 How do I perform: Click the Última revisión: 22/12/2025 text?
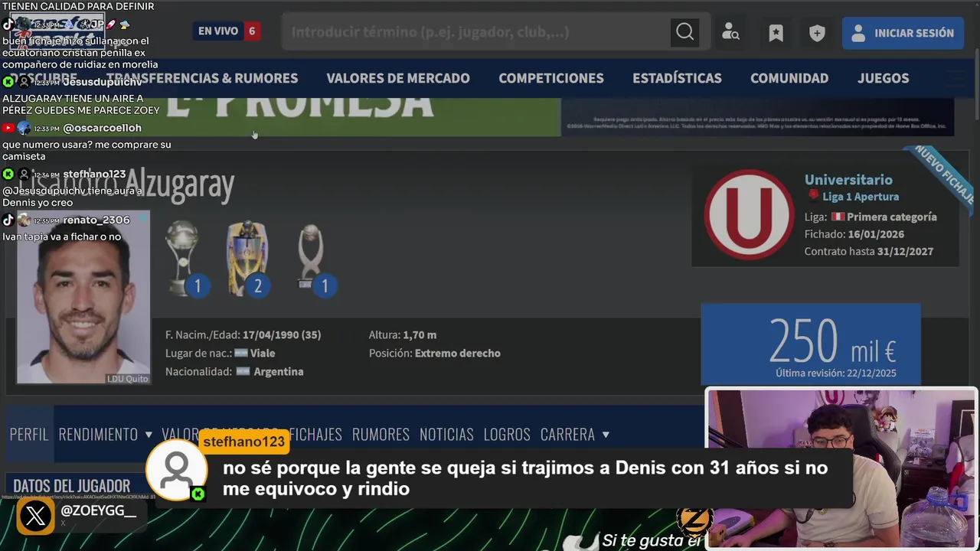click(x=836, y=373)
